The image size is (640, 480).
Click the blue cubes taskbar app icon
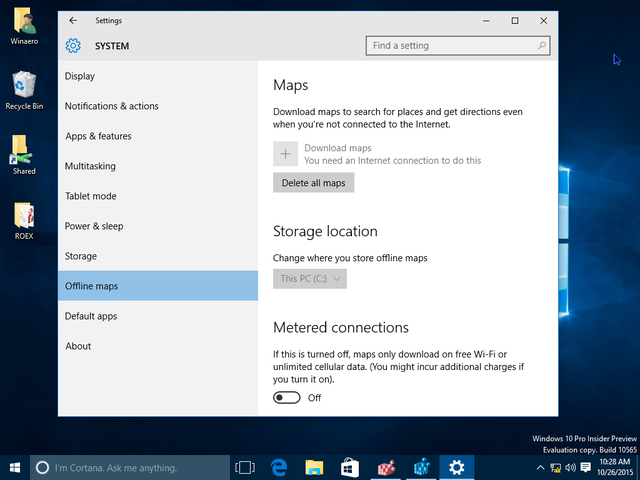point(422,468)
